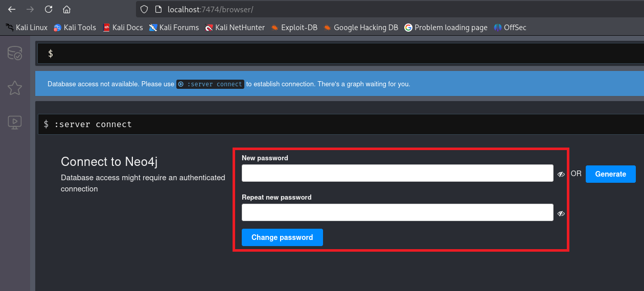Click the play icon in :server connect hint
This screenshot has width=644, height=291.
181,84
